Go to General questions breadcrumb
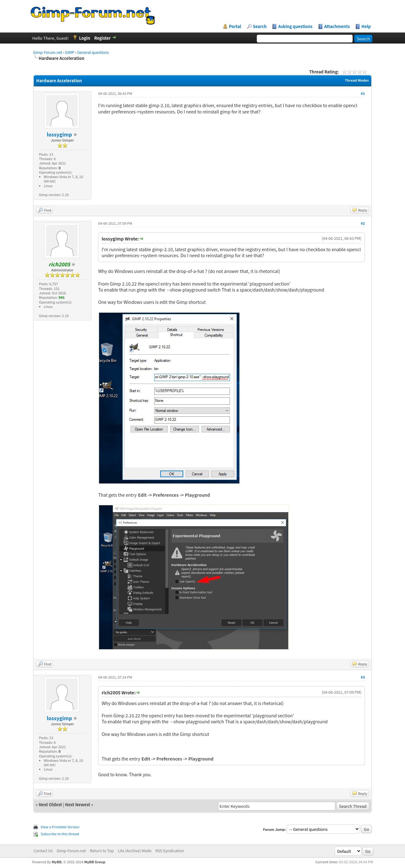 click(93, 53)
